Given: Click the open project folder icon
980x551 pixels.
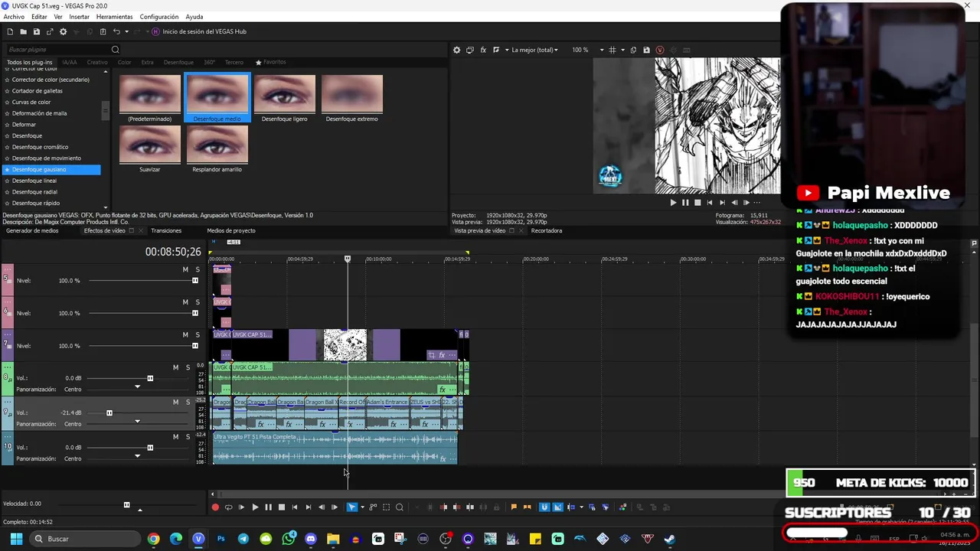Looking at the screenshot, I should (x=23, y=31).
